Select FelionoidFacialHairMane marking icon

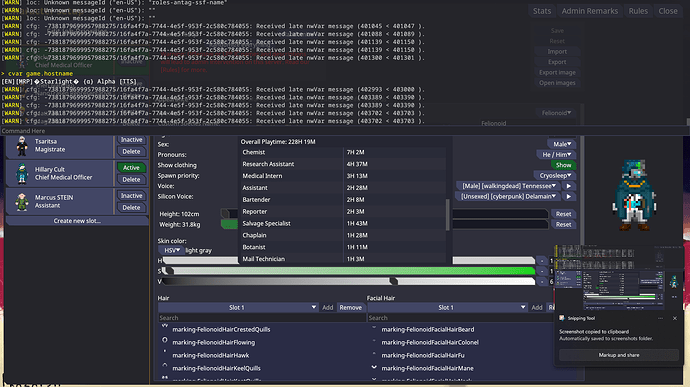(374, 367)
